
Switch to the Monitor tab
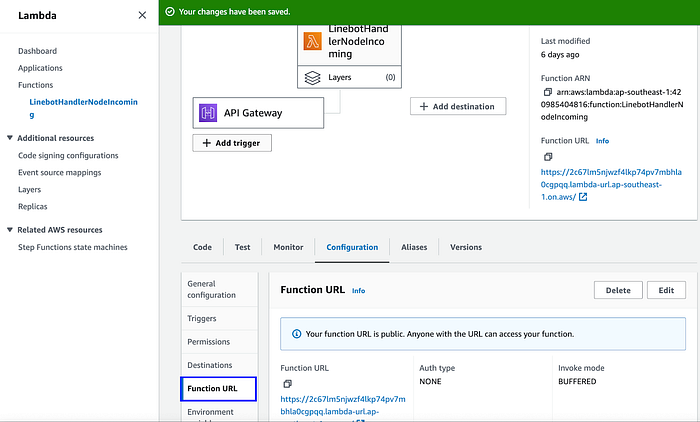[x=288, y=247]
